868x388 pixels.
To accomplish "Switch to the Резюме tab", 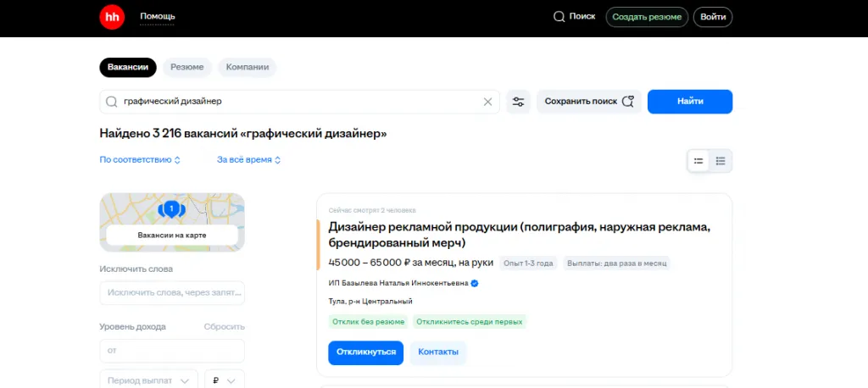I will pos(187,68).
